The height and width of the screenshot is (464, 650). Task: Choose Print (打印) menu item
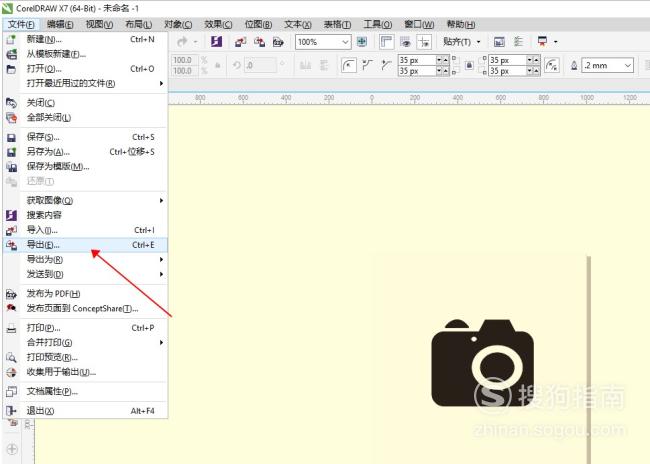[85, 328]
